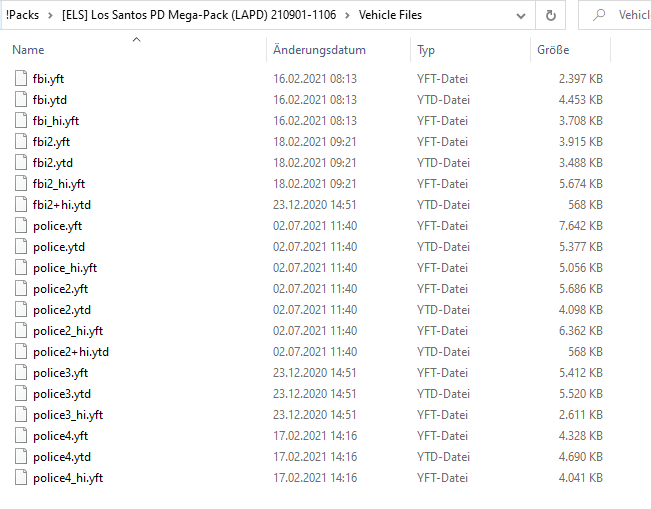651x509 pixels.
Task: Select the file name police2.yft
Action: [x=61, y=289]
